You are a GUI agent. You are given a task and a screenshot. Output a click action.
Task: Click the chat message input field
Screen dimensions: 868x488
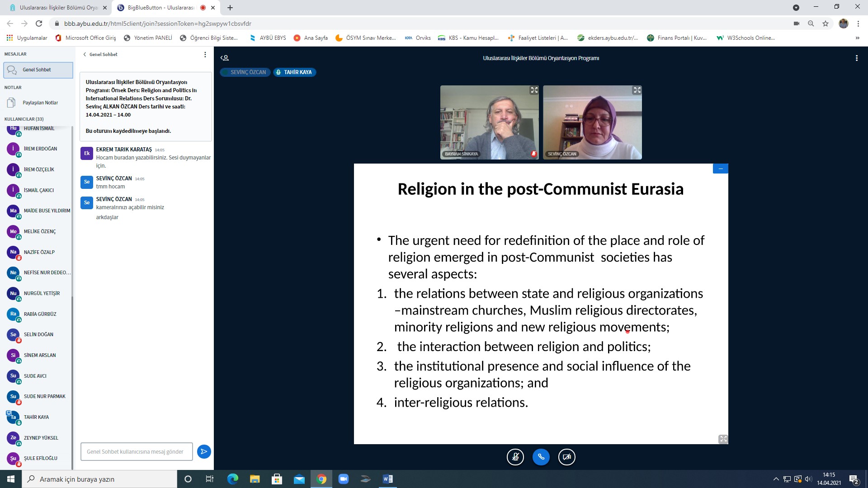[137, 451]
